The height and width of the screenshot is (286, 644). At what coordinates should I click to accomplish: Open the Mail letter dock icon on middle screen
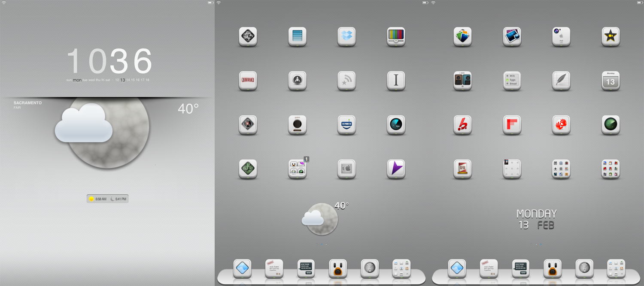point(274,268)
